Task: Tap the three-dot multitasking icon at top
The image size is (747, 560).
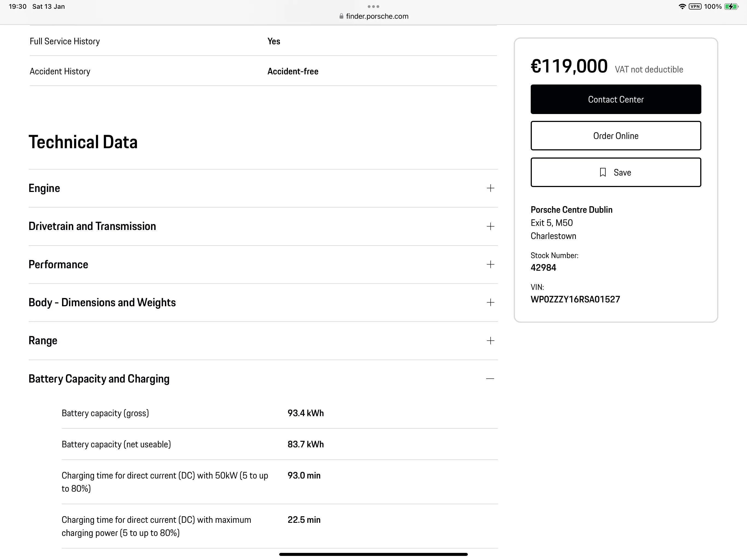Action: click(x=373, y=6)
